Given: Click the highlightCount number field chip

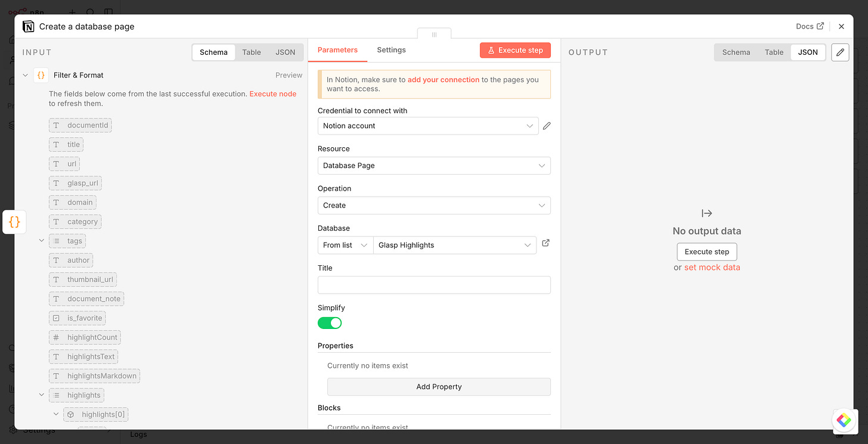Looking at the screenshot, I should 85,337.
